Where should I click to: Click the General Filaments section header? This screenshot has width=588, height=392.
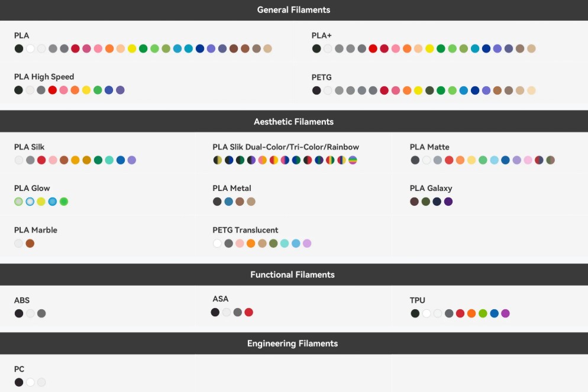point(293,10)
